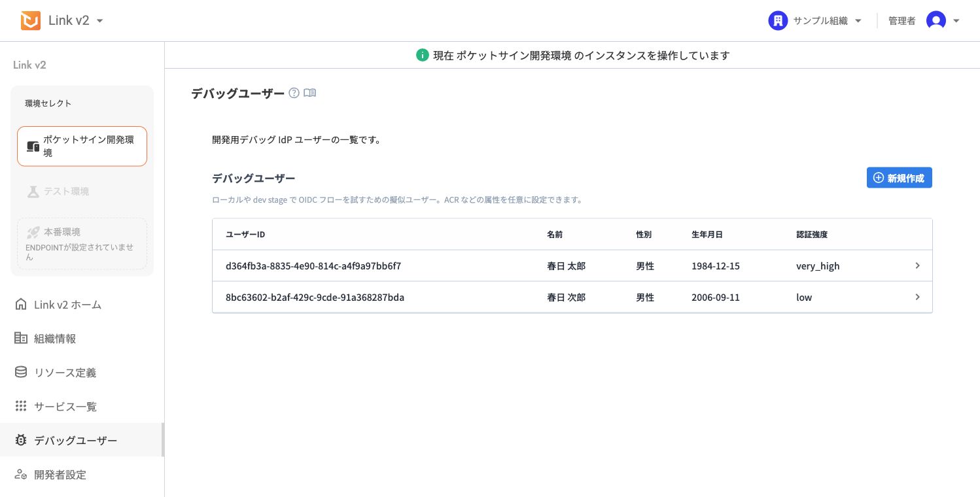Click the 認証強度 column header
This screenshot has height=497, width=980.
point(812,234)
